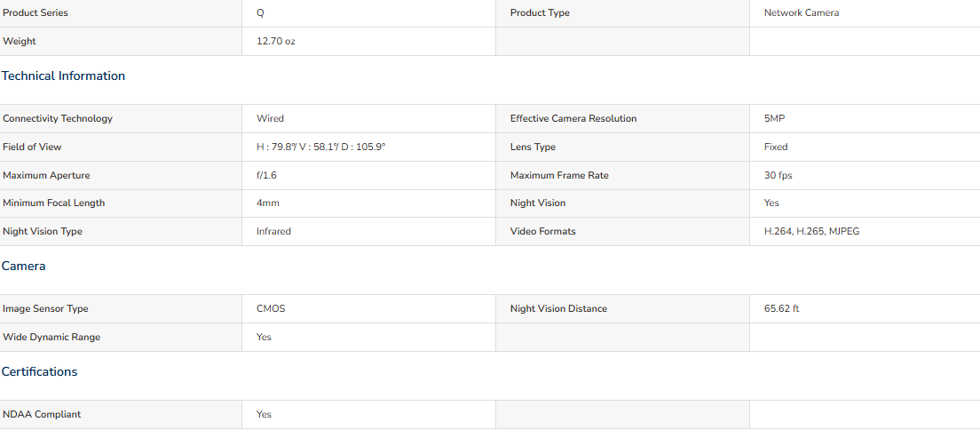Click the 5MP resolution value
Viewport: 980px width, 430px height.
pos(772,119)
